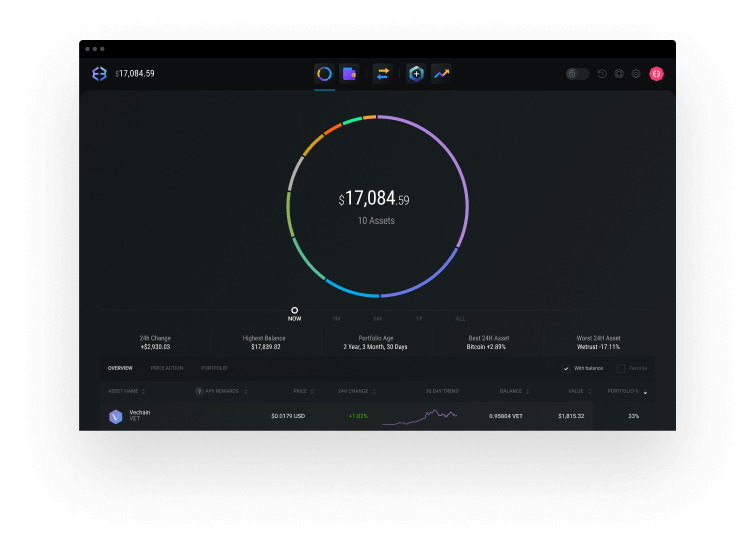This screenshot has width=753, height=547.
Task: Click the pink profile avatar icon
Action: (x=656, y=73)
